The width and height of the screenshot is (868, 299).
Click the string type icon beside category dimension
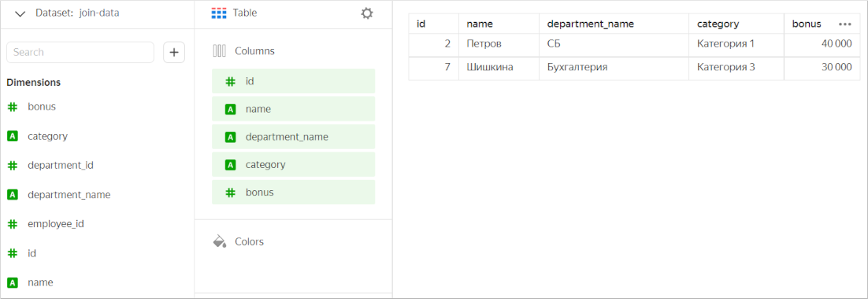(x=13, y=136)
